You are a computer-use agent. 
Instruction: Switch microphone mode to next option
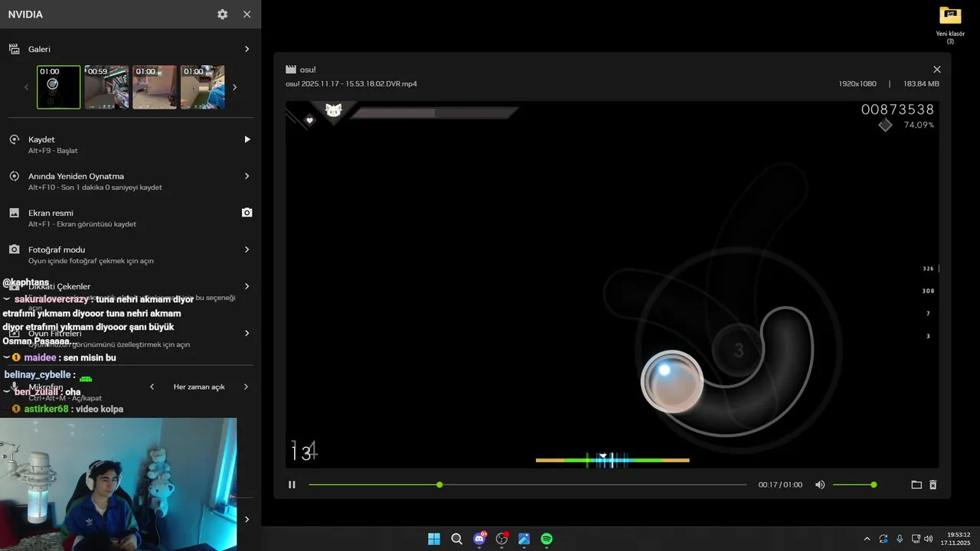click(x=246, y=386)
